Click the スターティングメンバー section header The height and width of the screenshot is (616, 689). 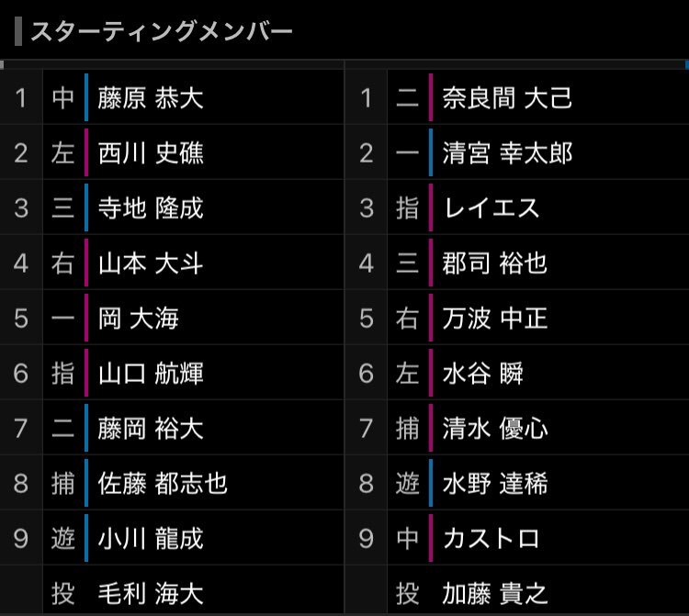(162, 33)
